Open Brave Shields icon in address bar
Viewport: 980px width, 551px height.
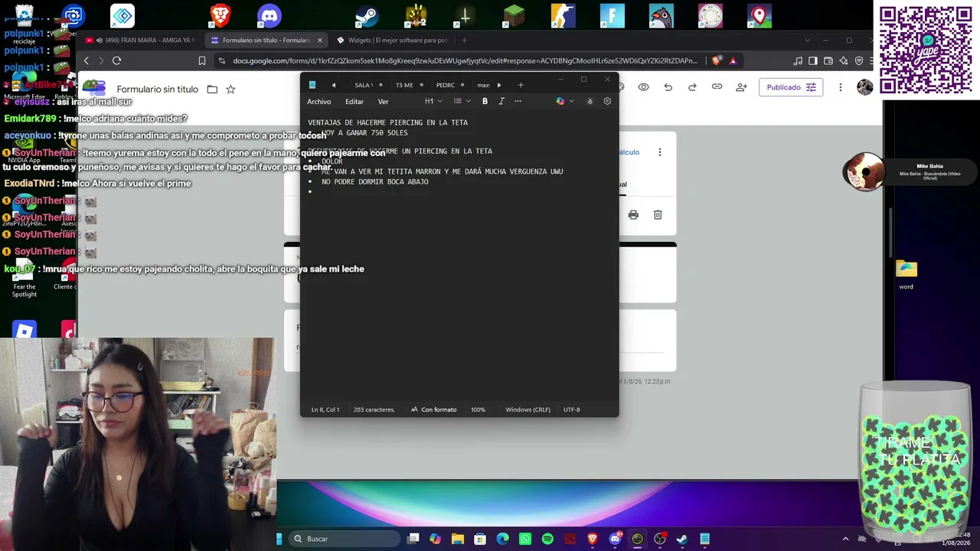coord(717,60)
